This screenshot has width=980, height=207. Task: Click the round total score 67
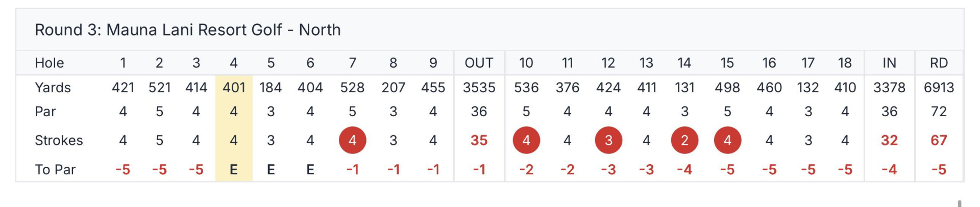(x=939, y=140)
